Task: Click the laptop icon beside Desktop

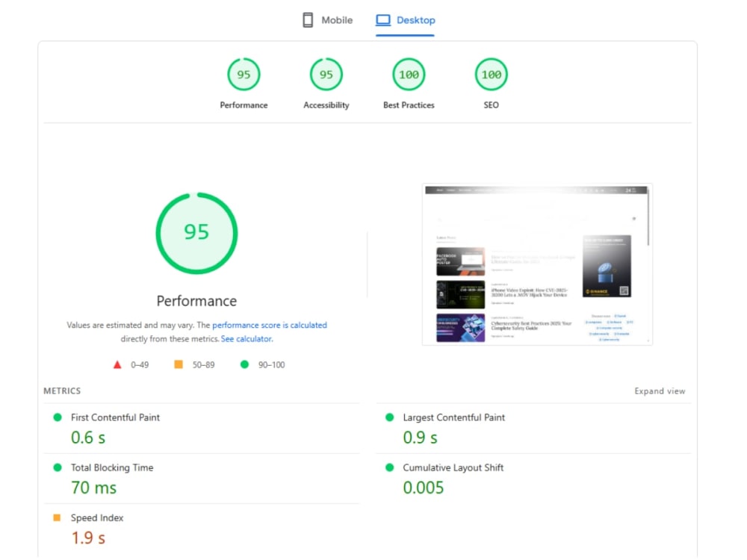Action: tap(383, 20)
